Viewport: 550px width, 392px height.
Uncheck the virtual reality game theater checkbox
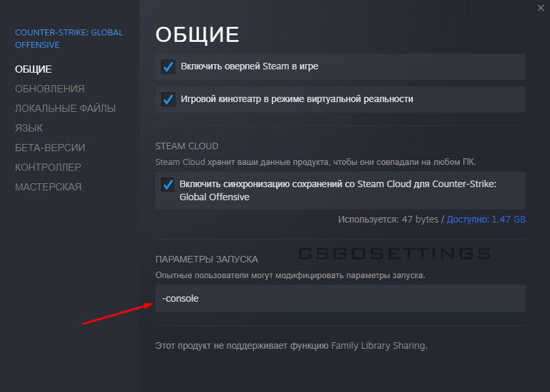[168, 99]
